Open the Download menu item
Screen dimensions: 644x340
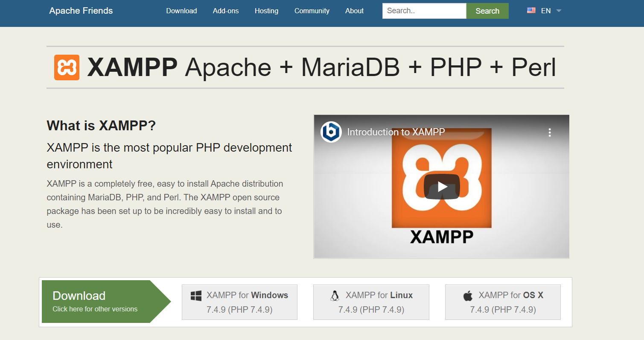tap(181, 11)
